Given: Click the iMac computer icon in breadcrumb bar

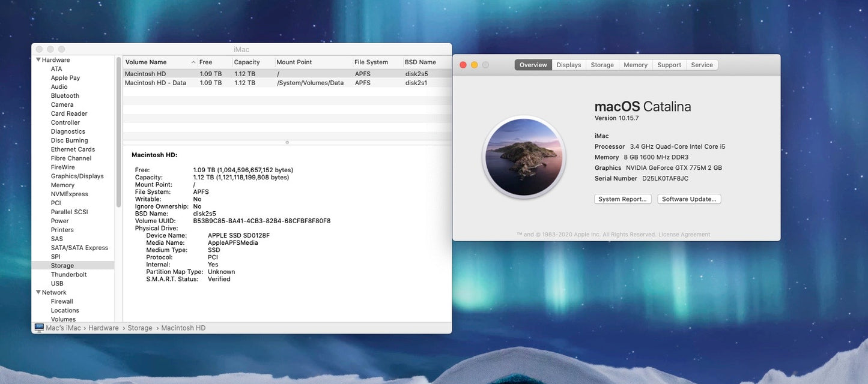Looking at the screenshot, I should coord(39,328).
